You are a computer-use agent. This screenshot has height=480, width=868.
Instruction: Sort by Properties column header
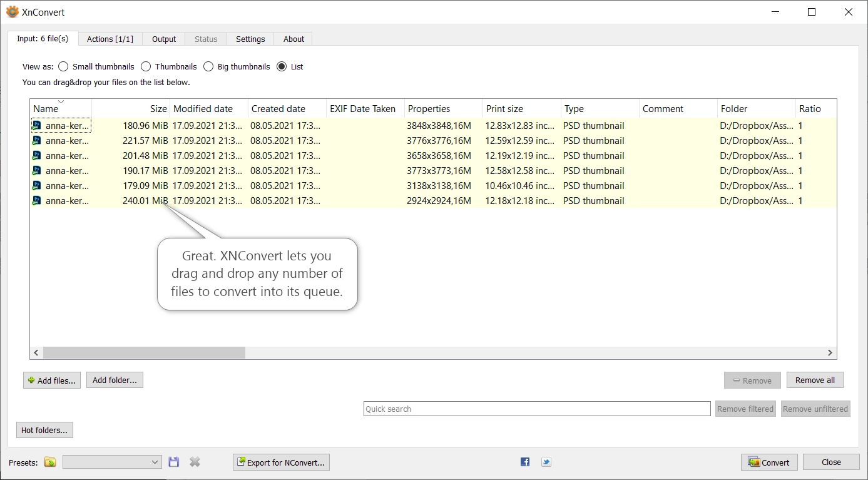point(444,108)
